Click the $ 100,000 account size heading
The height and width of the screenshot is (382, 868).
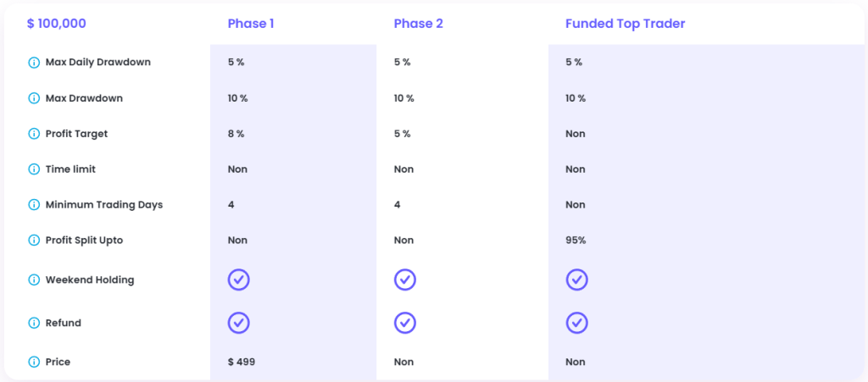click(57, 24)
